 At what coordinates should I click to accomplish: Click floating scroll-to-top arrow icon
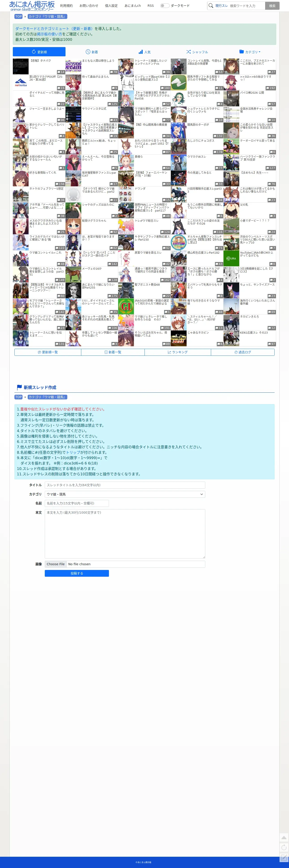click(x=284, y=837)
